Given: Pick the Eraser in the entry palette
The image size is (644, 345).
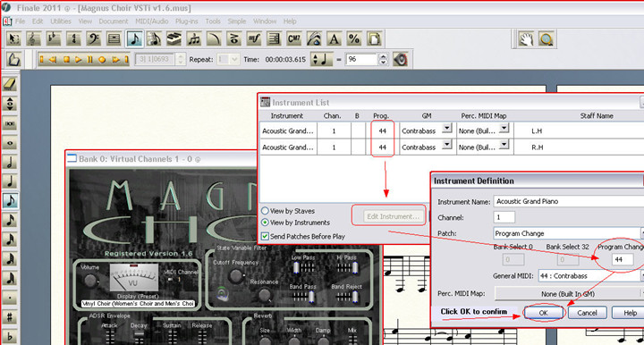Looking at the screenshot, I should pyautogui.click(x=10, y=84).
